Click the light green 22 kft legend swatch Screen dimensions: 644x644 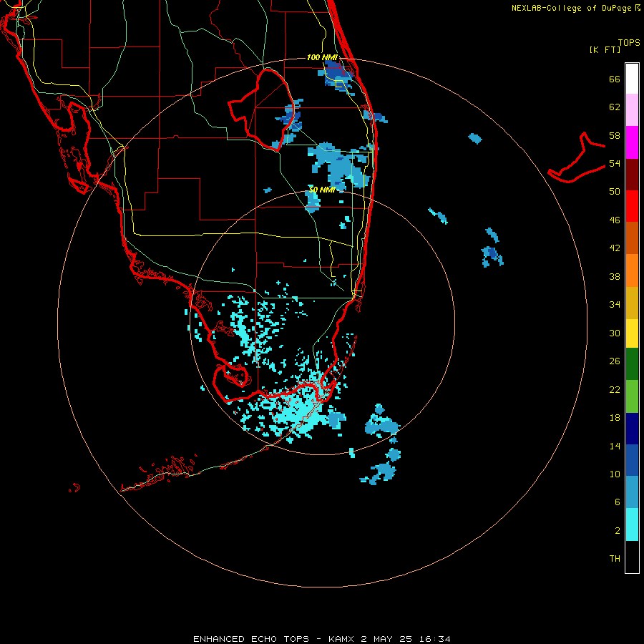632,396
